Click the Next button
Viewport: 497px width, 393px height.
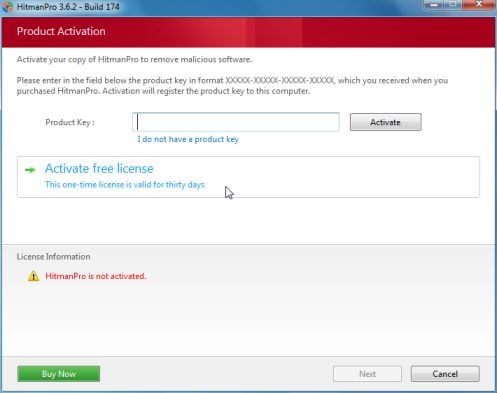point(367,374)
